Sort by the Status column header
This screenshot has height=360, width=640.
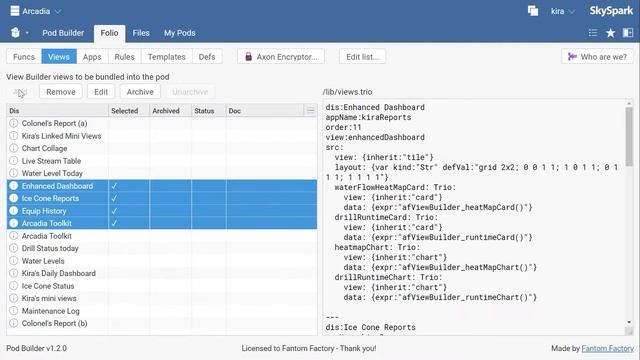[x=209, y=111]
